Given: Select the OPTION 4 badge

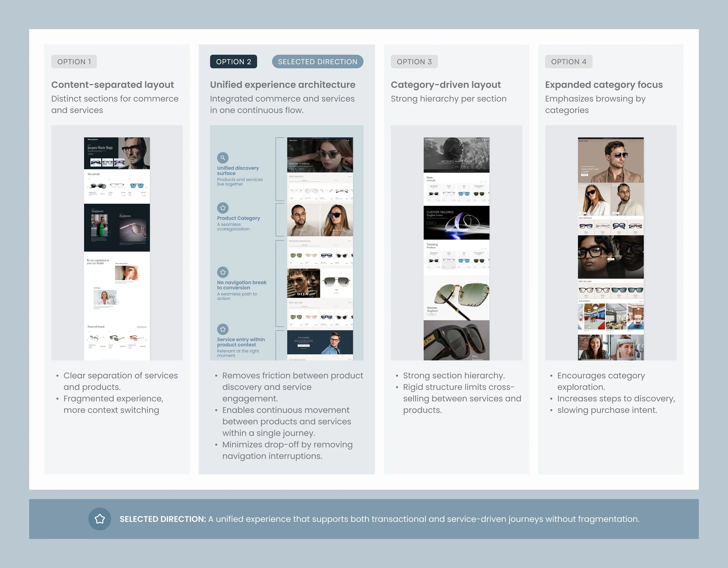Looking at the screenshot, I should tap(568, 62).
